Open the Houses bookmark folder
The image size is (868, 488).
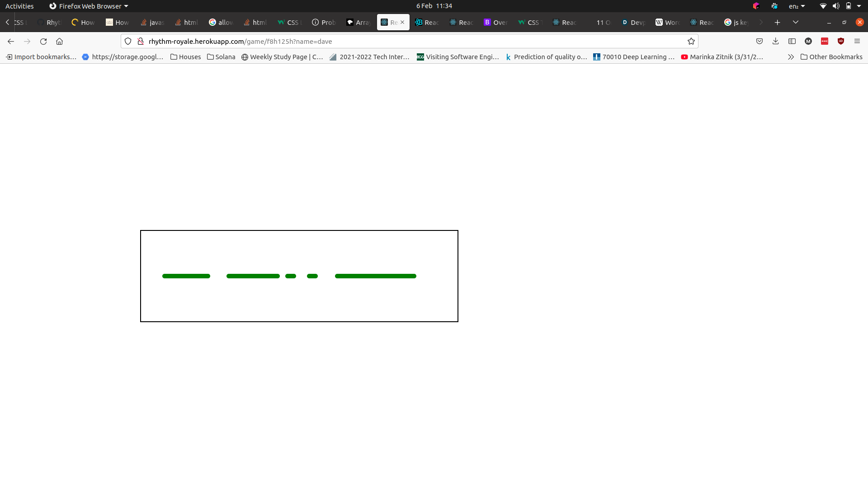[185, 57]
